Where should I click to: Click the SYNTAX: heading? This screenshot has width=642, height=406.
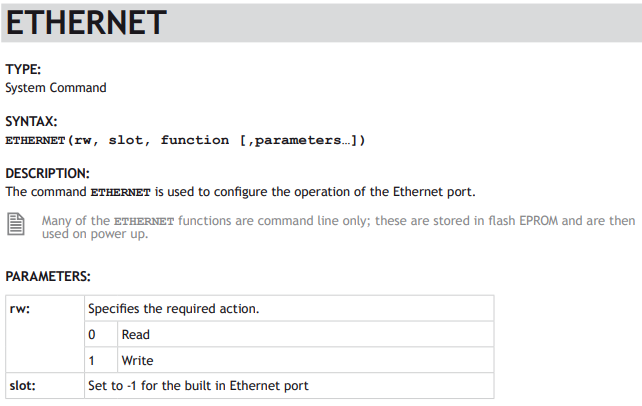31,122
